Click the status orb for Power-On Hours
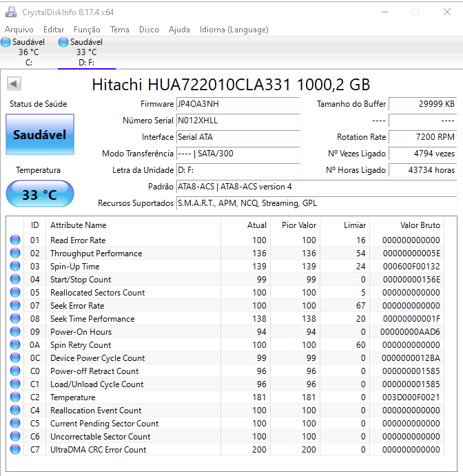The width and height of the screenshot is (463, 476). [x=15, y=331]
